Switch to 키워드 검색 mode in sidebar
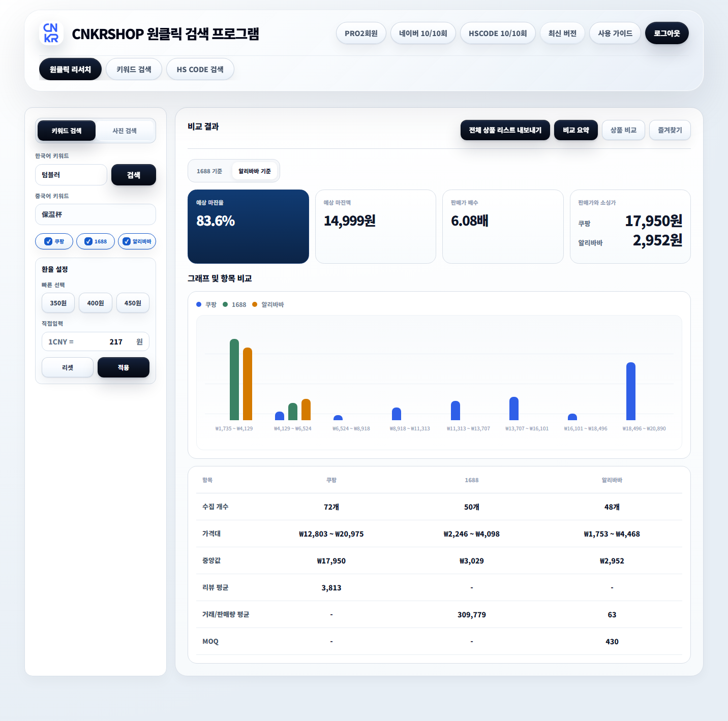Image resolution: width=728 pixels, height=721 pixels. click(x=67, y=131)
